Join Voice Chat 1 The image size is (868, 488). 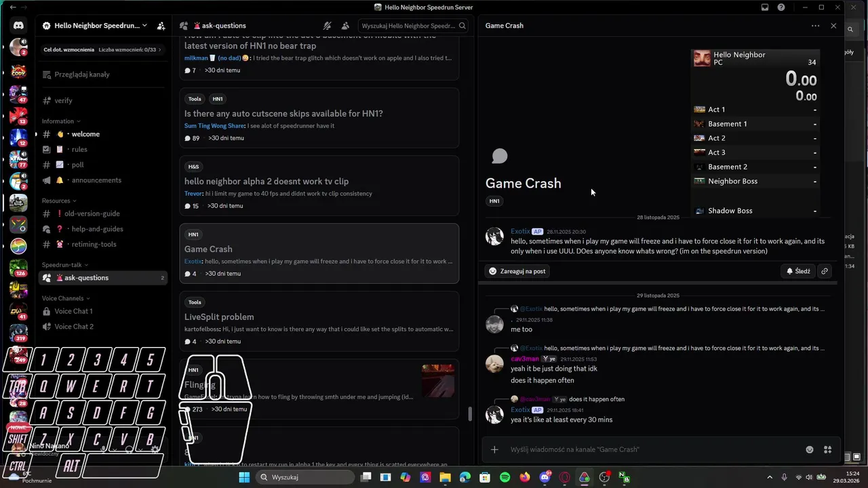pos(104,311)
